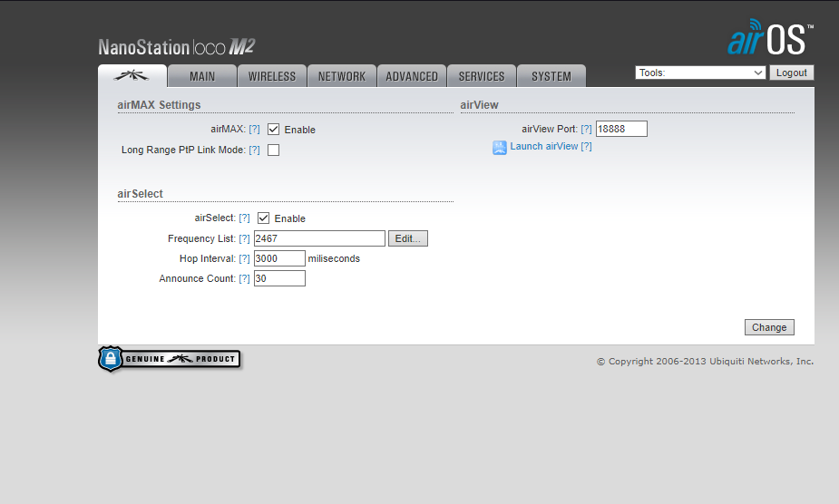839x504 pixels.
Task: Focus the Announce Count field
Action: [279, 278]
